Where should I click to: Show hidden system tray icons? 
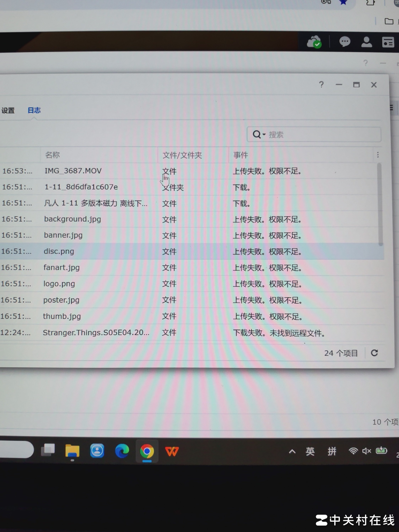pyautogui.click(x=292, y=451)
